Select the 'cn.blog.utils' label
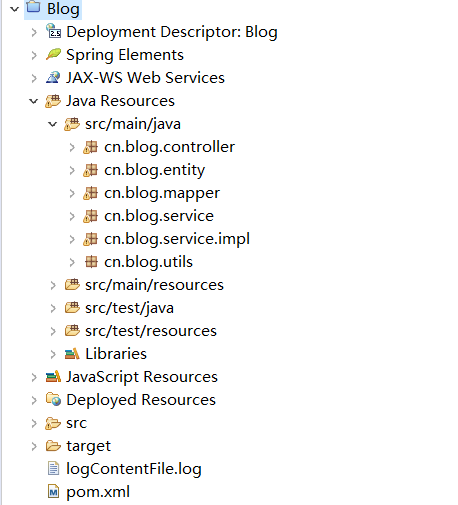 pos(148,262)
